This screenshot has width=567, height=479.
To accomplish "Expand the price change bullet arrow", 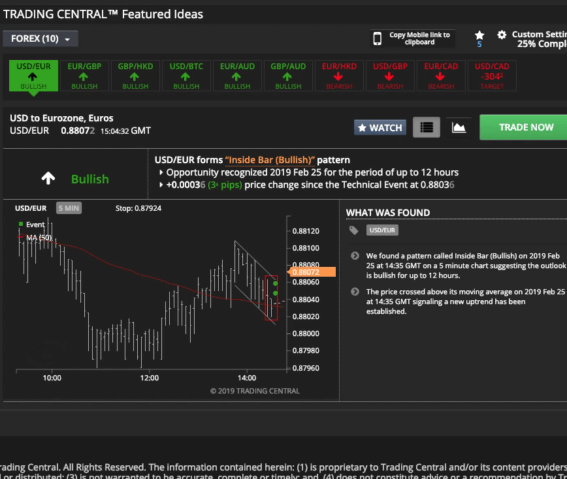I will (x=161, y=185).
